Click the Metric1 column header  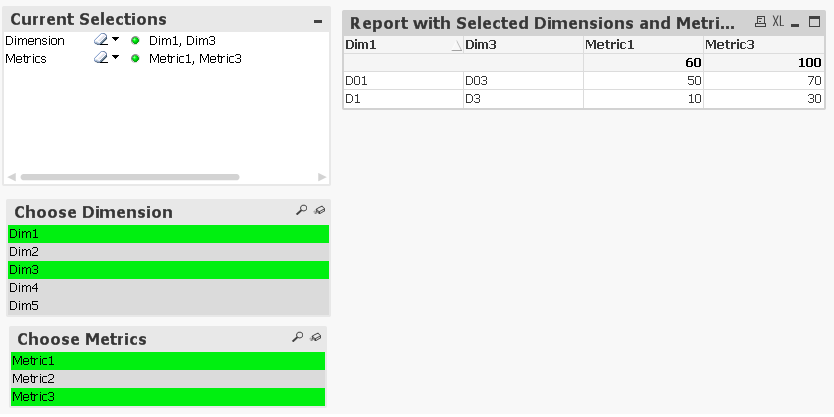tap(643, 44)
